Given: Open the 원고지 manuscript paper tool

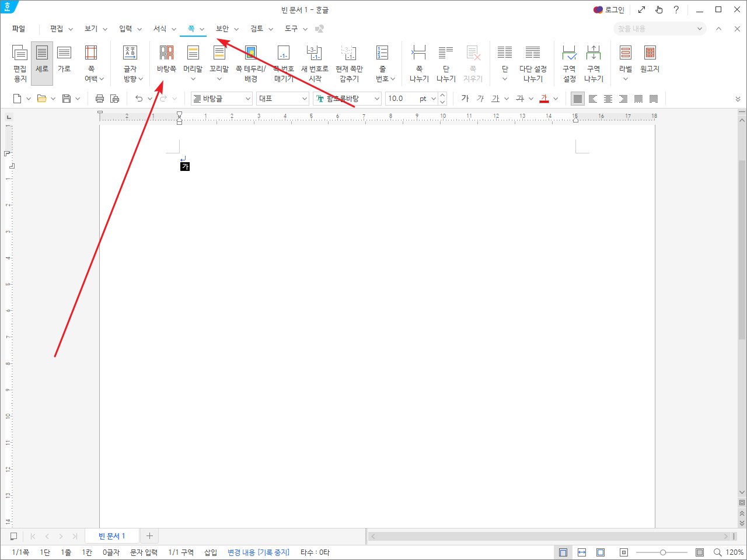Looking at the screenshot, I should click(650, 59).
